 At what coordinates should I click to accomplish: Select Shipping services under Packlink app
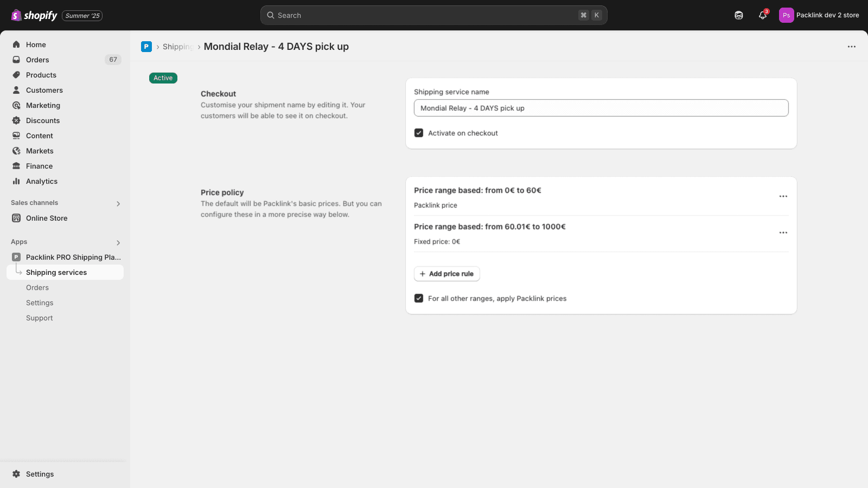pos(56,272)
